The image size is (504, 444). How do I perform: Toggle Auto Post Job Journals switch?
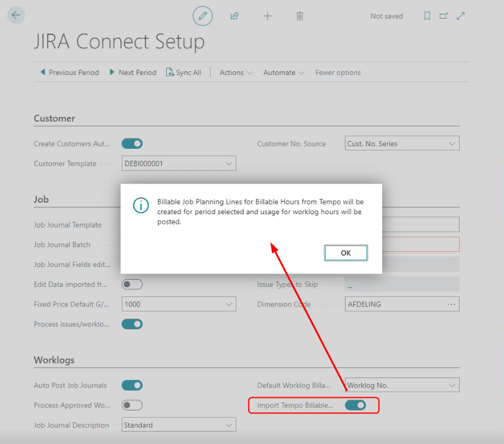[132, 385]
